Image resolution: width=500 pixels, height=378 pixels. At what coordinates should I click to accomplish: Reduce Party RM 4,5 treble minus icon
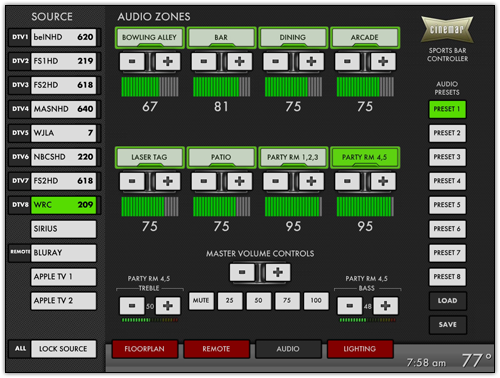(132, 306)
